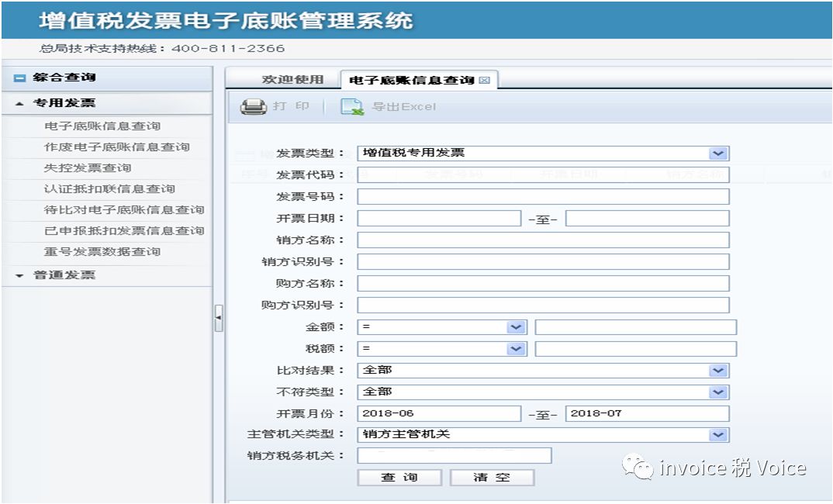Collapse the 专用发票 tree section

[x=19, y=104]
